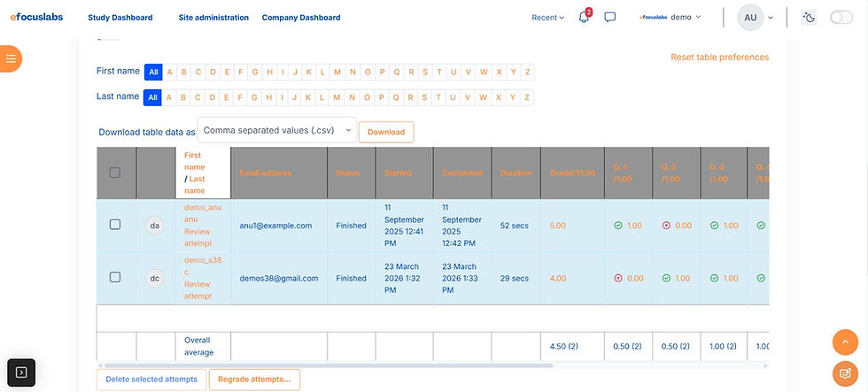Open the orange side drawer menu

[x=11, y=58]
